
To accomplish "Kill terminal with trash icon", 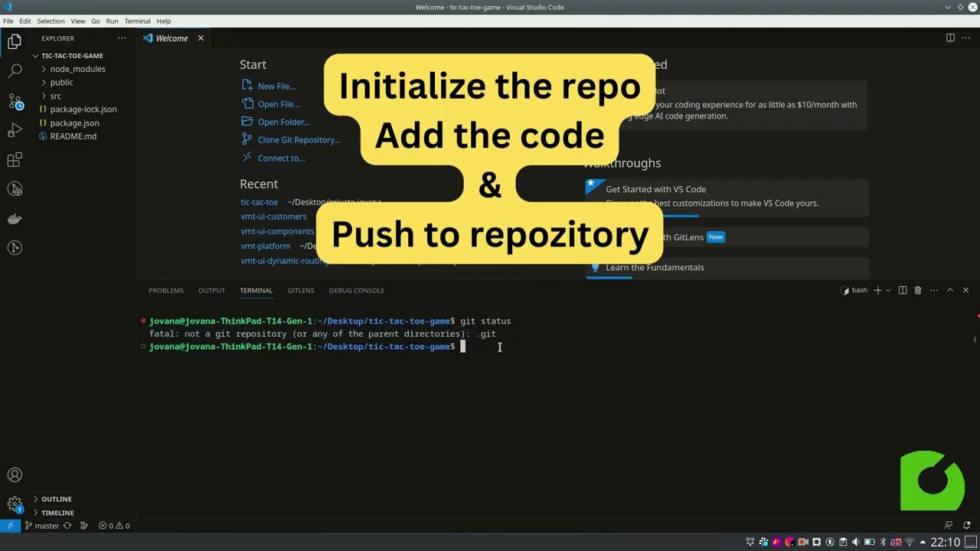I will click(918, 290).
